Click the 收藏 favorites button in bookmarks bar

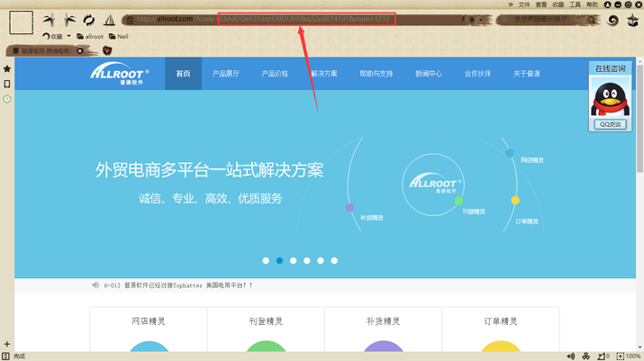53,37
